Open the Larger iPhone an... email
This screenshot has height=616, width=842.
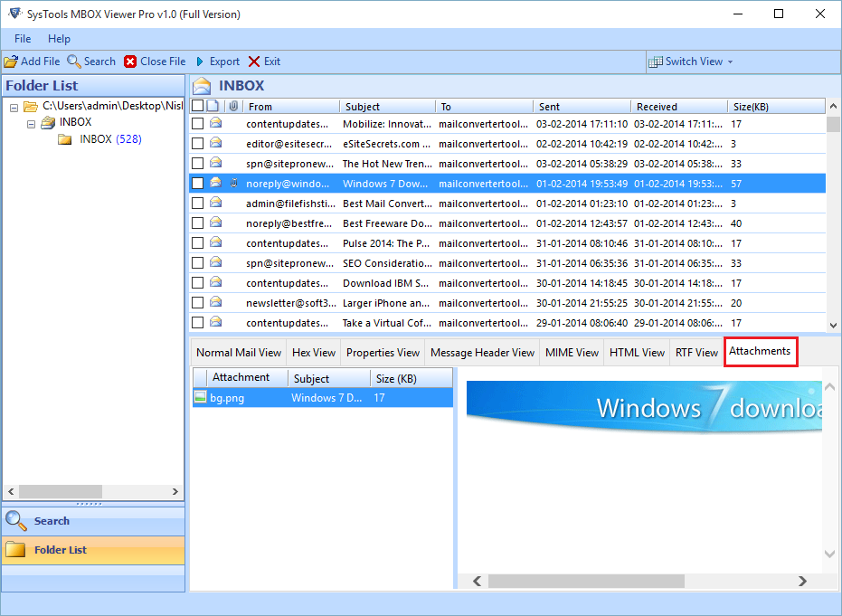click(x=507, y=302)
